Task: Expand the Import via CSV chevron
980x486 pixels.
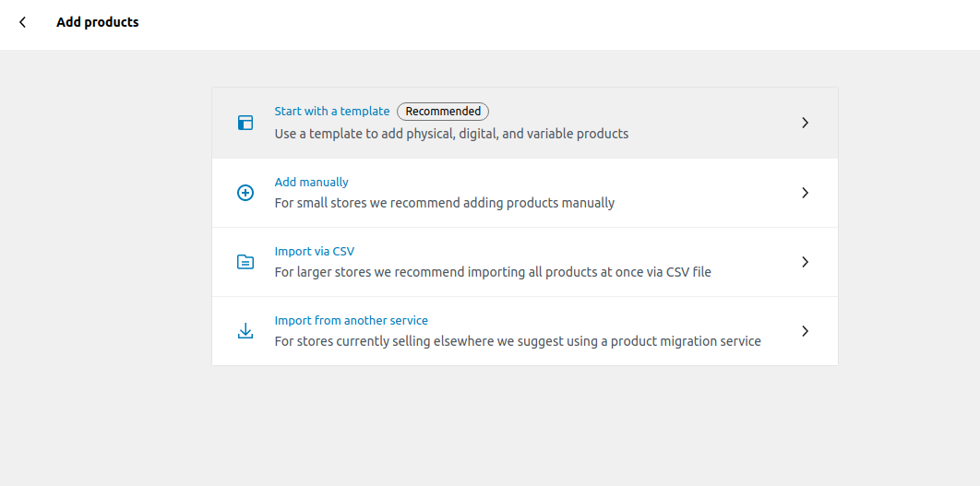Action: (x=806, y=262)
